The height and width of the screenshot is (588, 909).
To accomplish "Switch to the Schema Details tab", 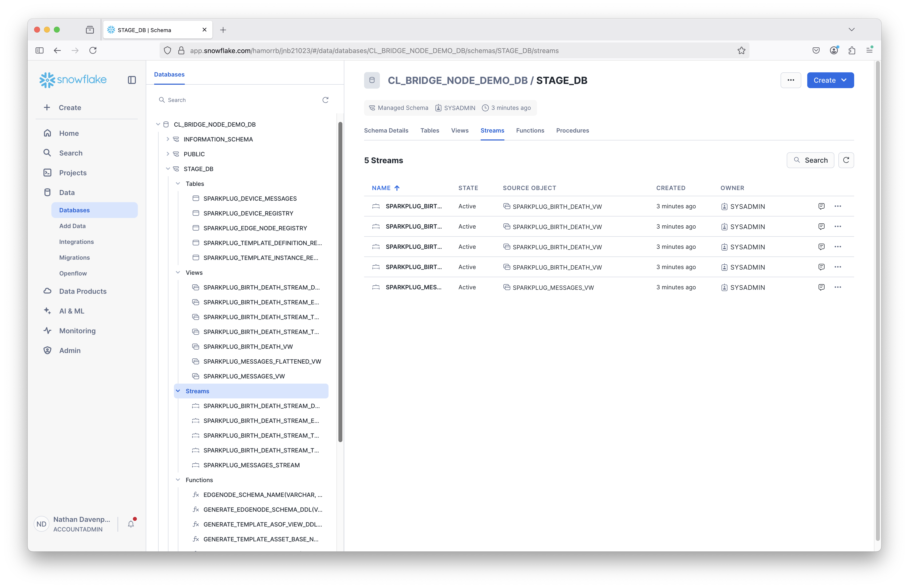I will pyautogui.click(x=386, y=131).
